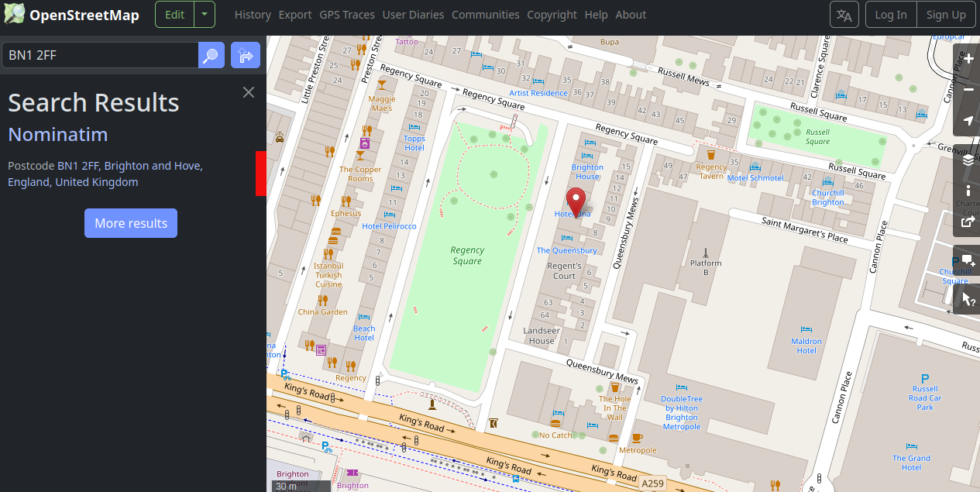Click the More results button
Image resolution: width=980 pixels, height=492 pixels.
130,223
